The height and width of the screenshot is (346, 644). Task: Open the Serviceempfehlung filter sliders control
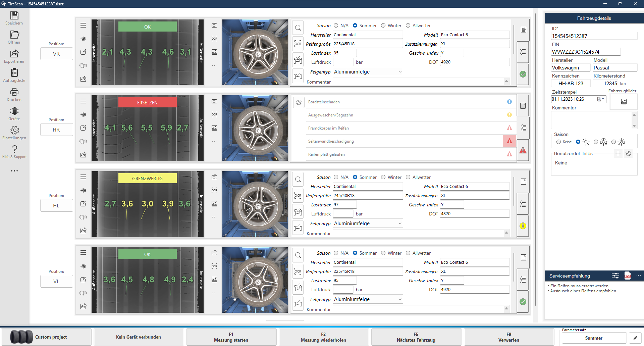coord(615,276)
